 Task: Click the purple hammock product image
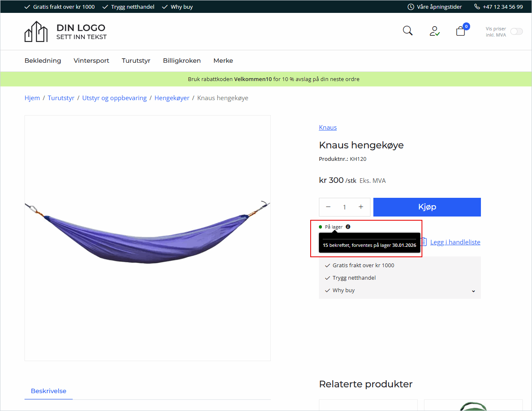coord(147,233)
